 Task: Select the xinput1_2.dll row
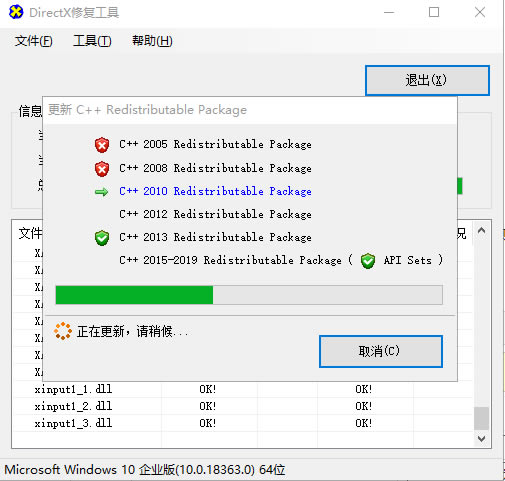tap(243, 406)
